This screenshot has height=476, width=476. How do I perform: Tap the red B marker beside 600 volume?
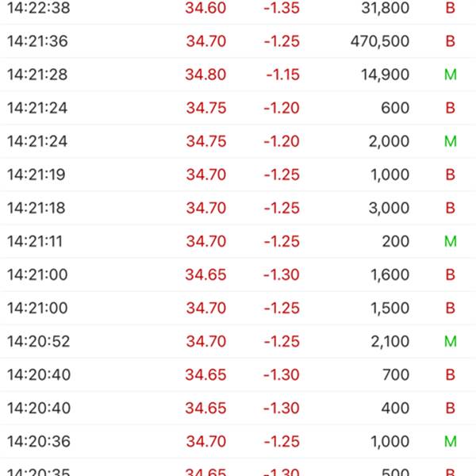(450, 108)
